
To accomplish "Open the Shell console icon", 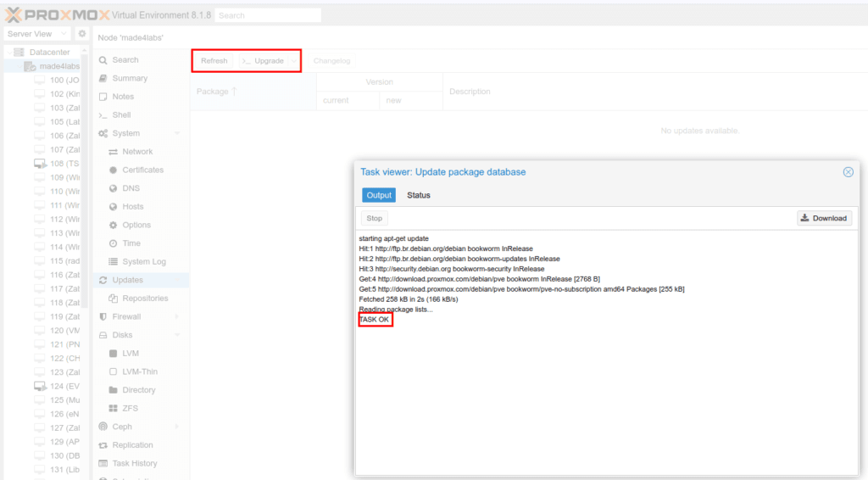I will click(x=103, y=115).
